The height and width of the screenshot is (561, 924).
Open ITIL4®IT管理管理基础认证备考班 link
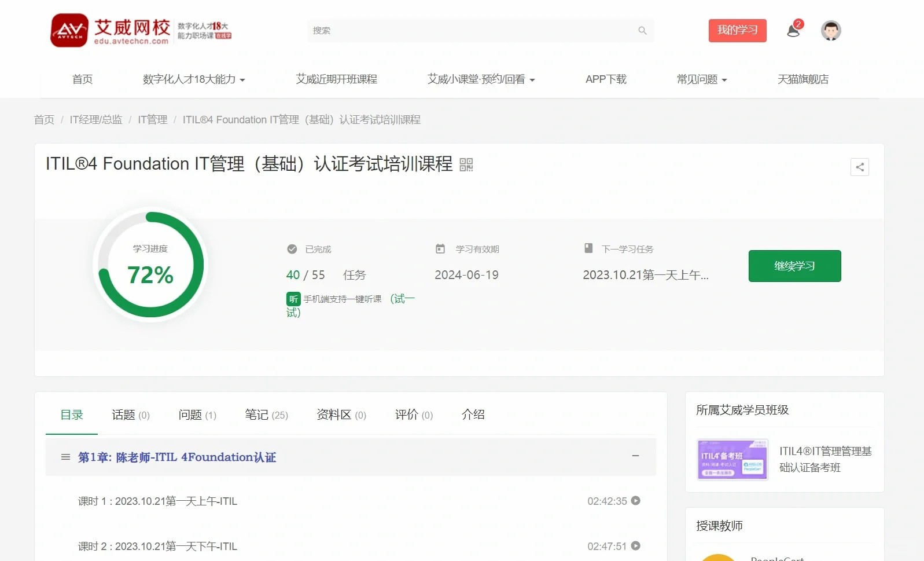(825, 459)
